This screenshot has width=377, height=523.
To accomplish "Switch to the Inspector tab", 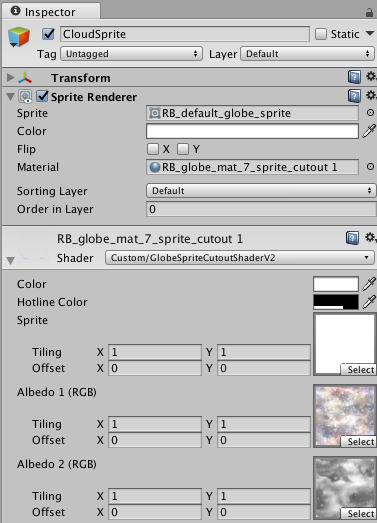I will point(51,11).
